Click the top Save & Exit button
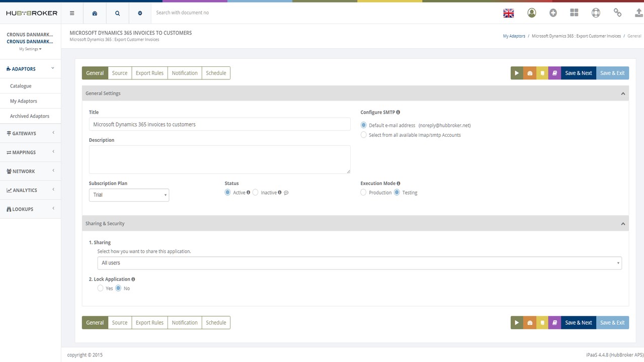 (612, 73)
